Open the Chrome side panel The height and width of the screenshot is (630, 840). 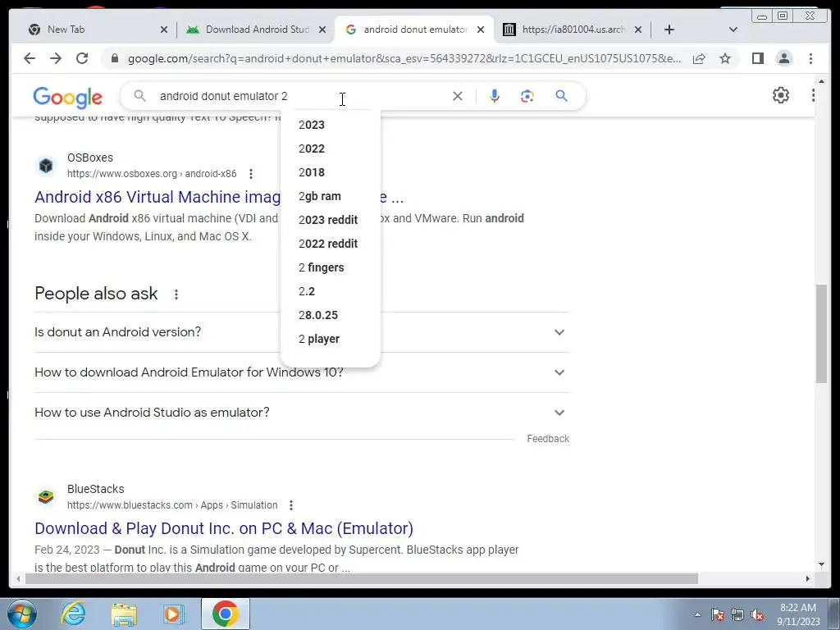757,58
